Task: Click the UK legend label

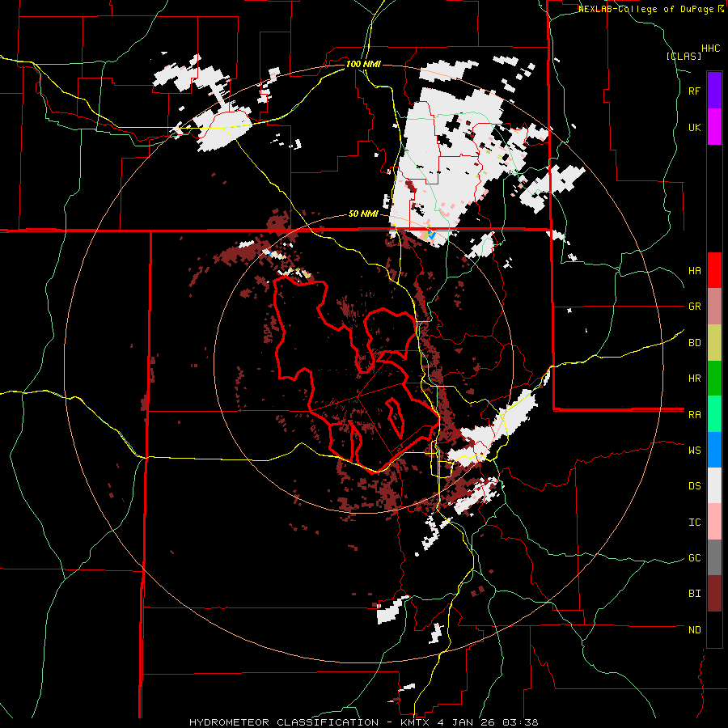Action: (695, 127)
